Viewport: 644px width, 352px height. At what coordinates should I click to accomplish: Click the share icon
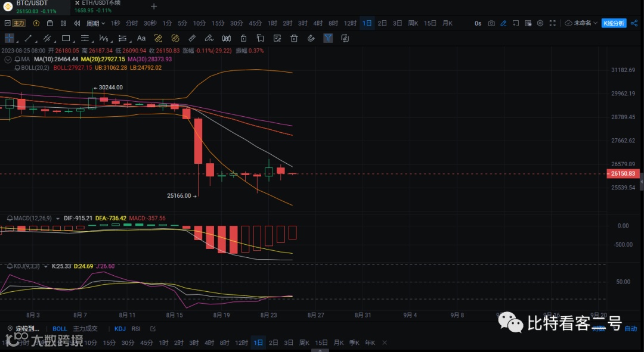pyautogui.click(x=634, y=23)
